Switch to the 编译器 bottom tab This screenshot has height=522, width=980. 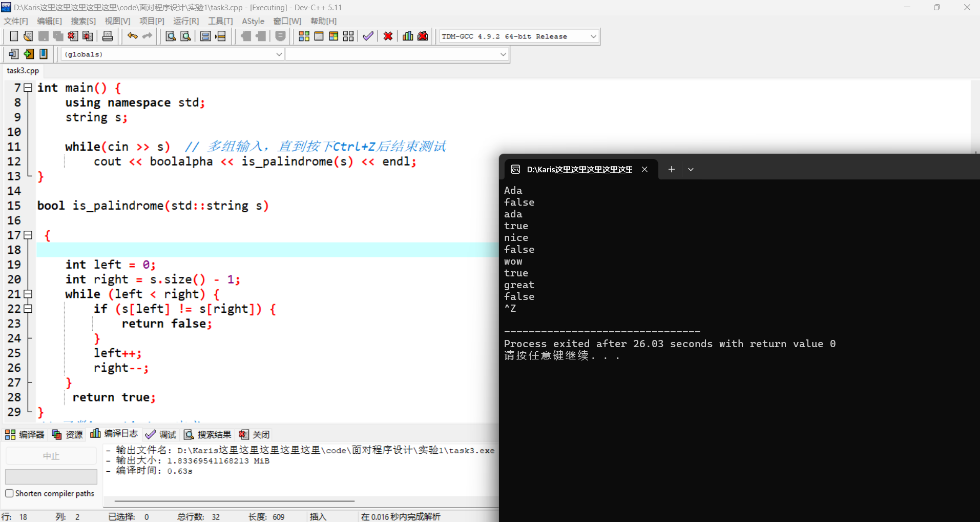[x=25, y=434]
